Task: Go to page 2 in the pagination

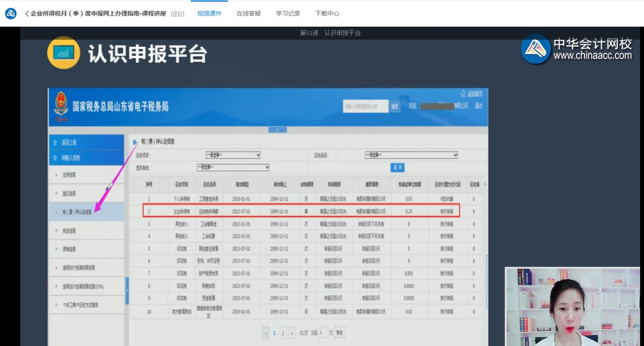Action: [283, 333]
